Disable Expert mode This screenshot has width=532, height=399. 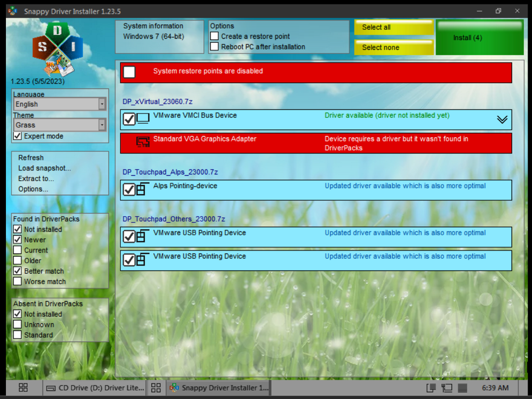pyautogui.click(x=17, y=136)
